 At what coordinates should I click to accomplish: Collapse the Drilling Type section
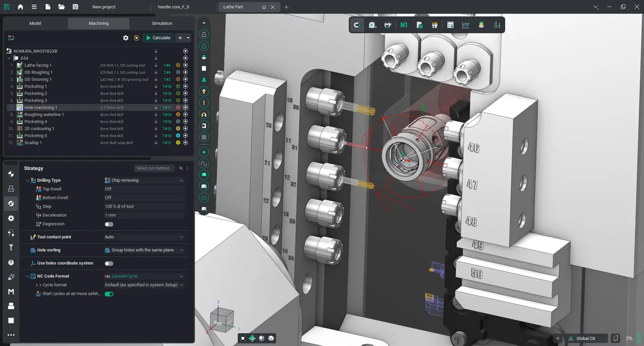(28, 180)
